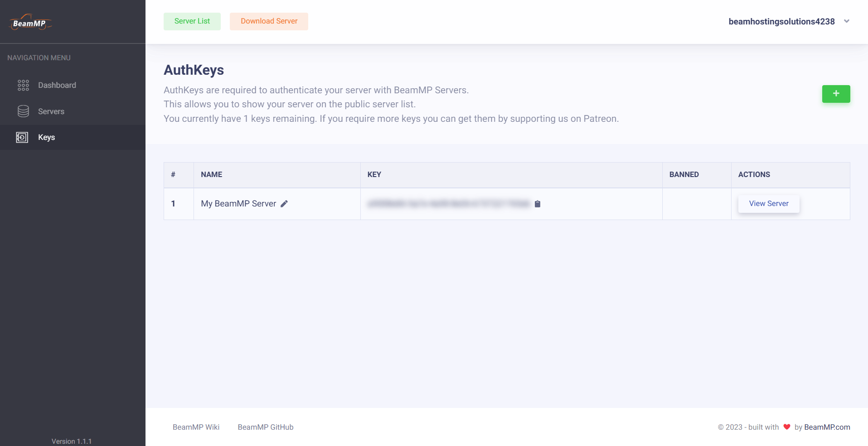
Task: Expand the beamhostingsolutions4238 account chevron
Action: [846, 21]
